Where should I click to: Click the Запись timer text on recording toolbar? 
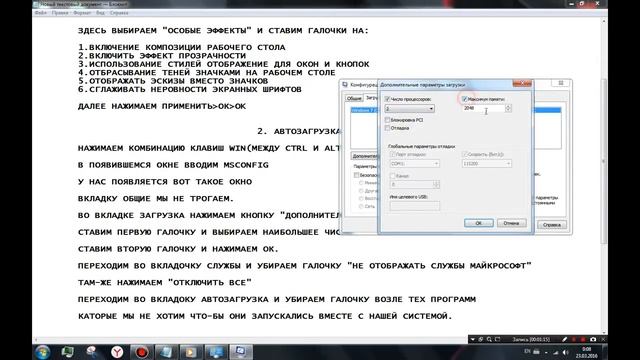(531, 340)
